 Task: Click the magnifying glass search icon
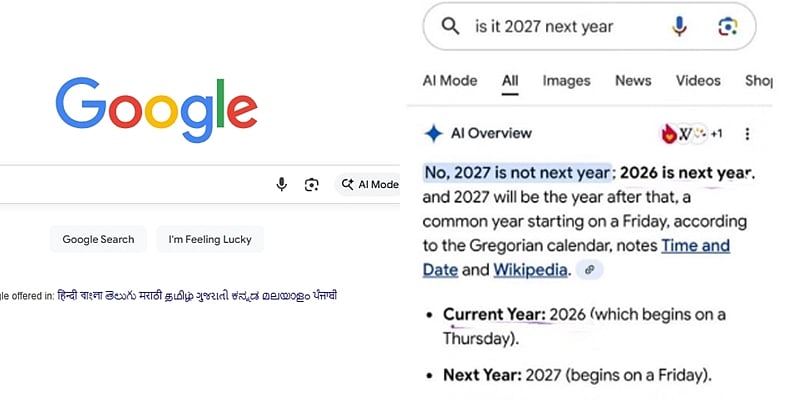(450, 27)
